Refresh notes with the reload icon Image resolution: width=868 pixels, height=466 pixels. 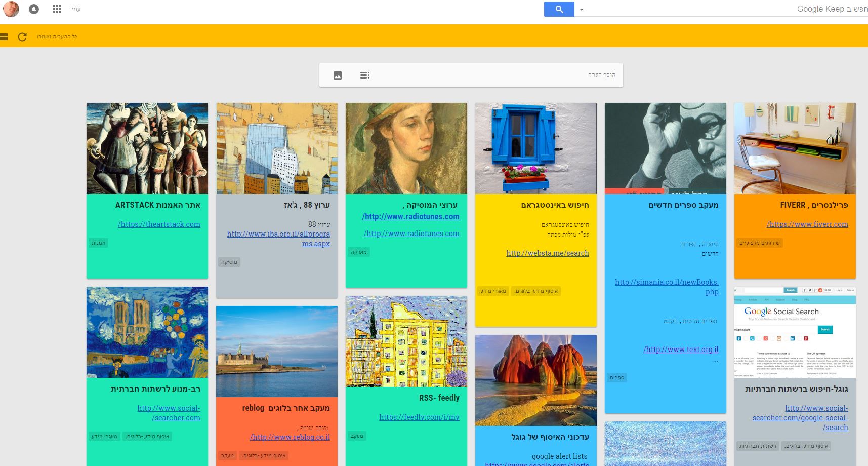point(22,37)
